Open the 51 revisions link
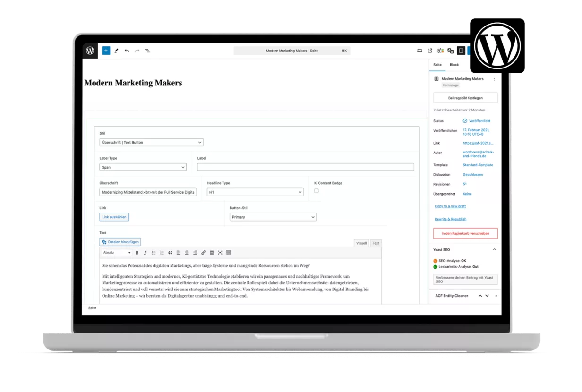582x392 pixels. click(x=464, y=184)
